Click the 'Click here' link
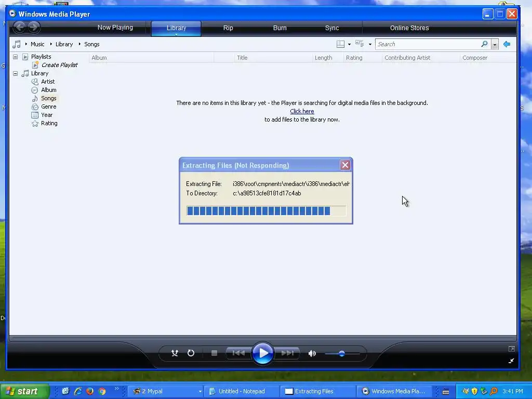This screenshot has width=532, height=399. [x=302, y=111]
